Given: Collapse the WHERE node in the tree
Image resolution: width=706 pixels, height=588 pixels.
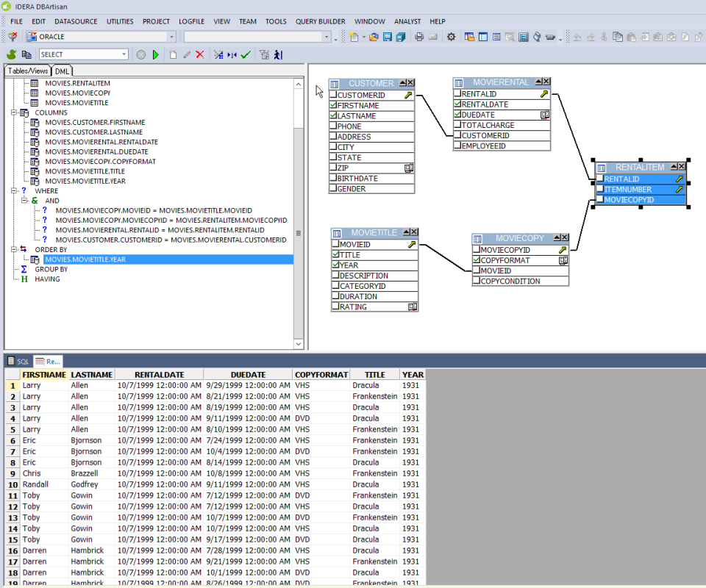Looking at the screenshot, I should coord(14,190).
